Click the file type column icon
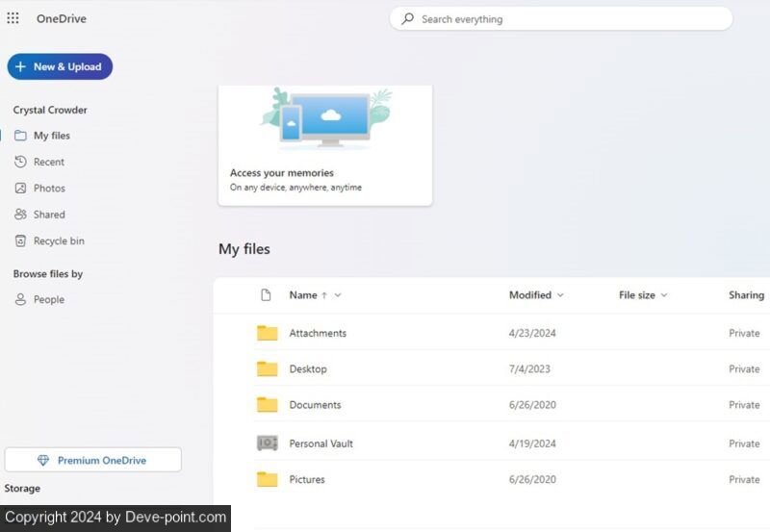Screen dimensions: 770x532 [x=267, y=295]
